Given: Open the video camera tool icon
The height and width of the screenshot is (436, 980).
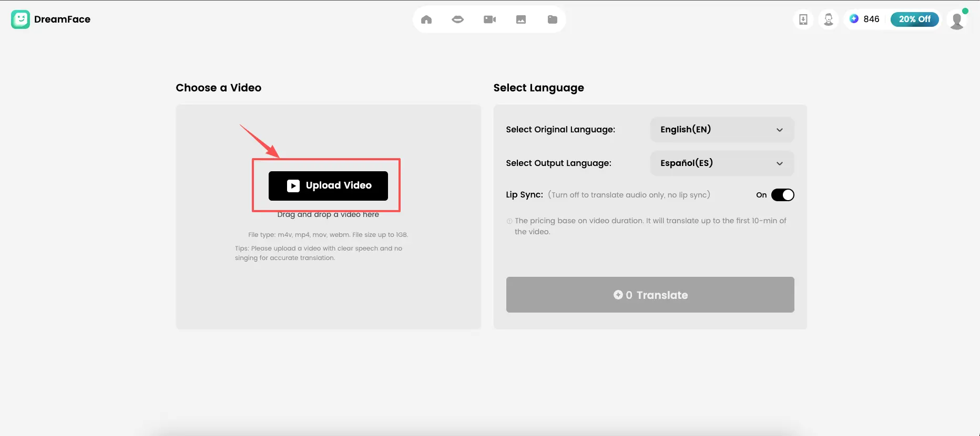Looking at the screenshot, I should (489, 19).
